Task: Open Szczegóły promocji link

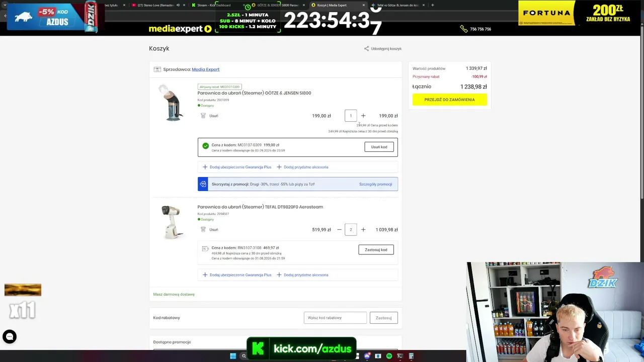Action: click(375, 184)
